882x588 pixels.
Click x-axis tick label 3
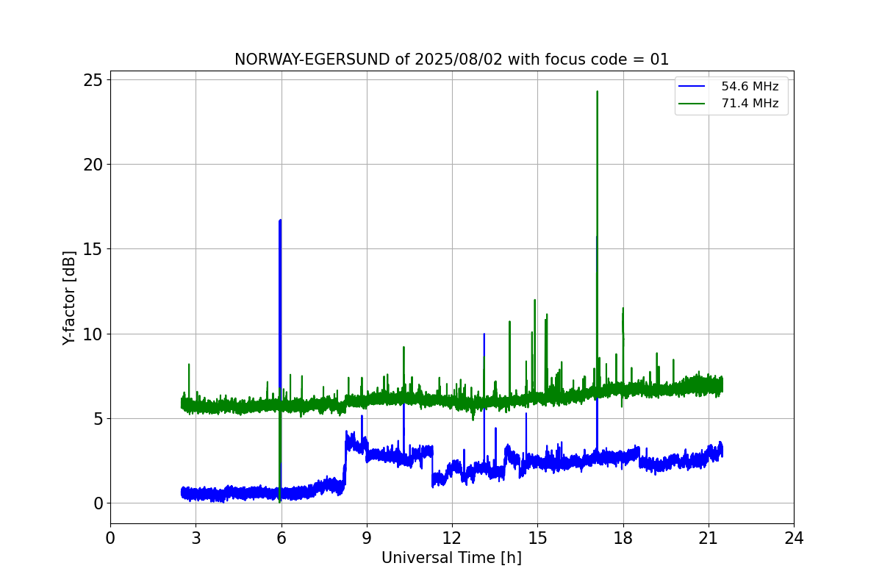pos(196,538)
